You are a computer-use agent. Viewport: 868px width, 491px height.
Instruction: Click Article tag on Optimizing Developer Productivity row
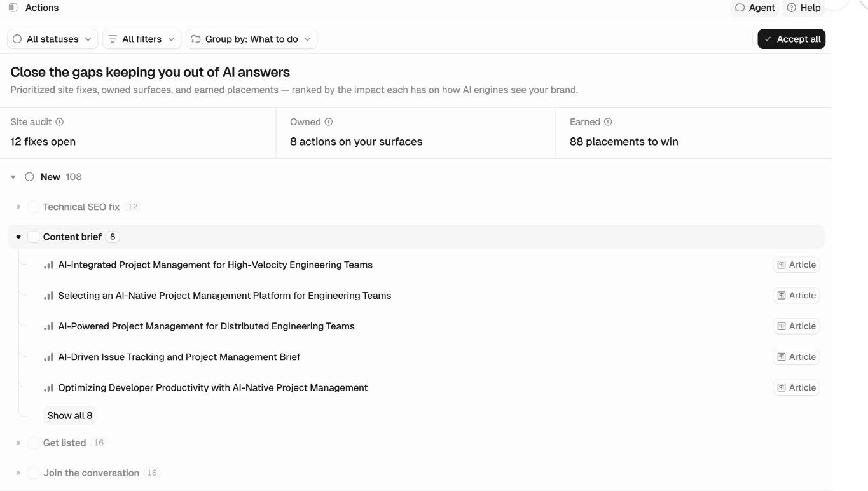coord(796,387)
